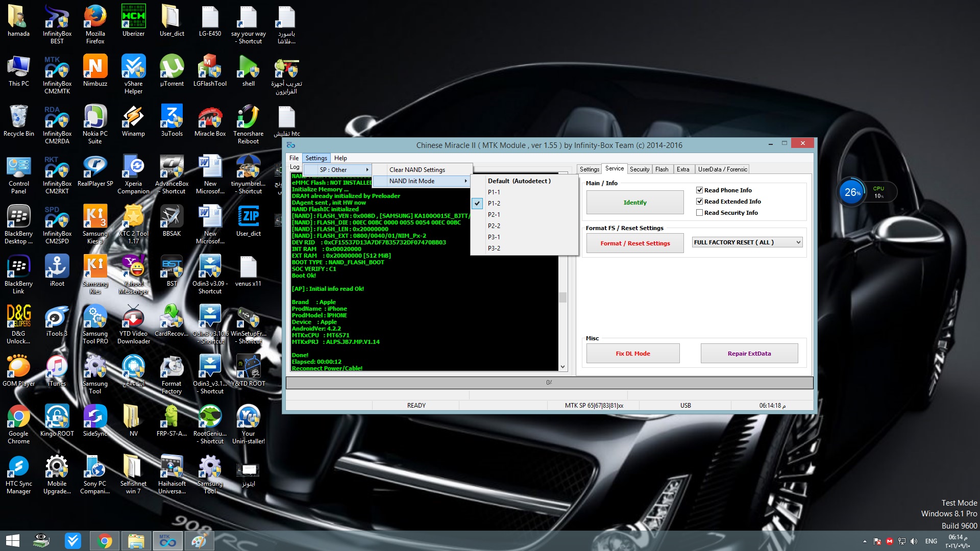Open the LGFlashTool desktop icon
Screen dimensions: 980x551
(x=210, y=70)
